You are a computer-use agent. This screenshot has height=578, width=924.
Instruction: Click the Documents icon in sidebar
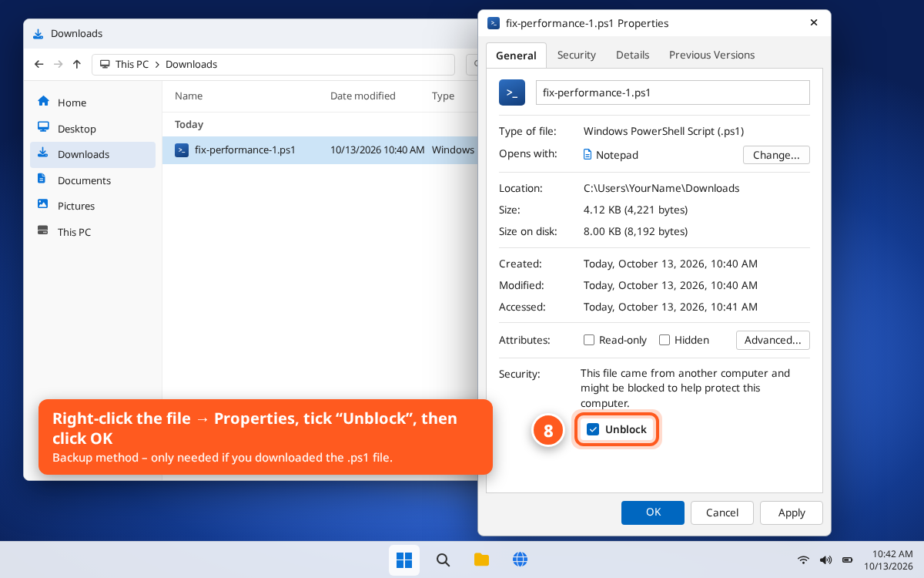42,179
